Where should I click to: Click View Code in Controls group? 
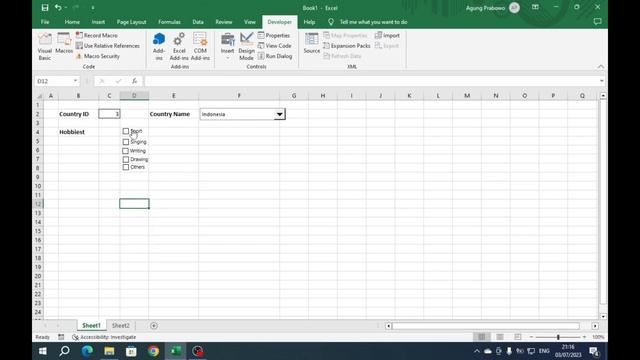tap(275, 46)
